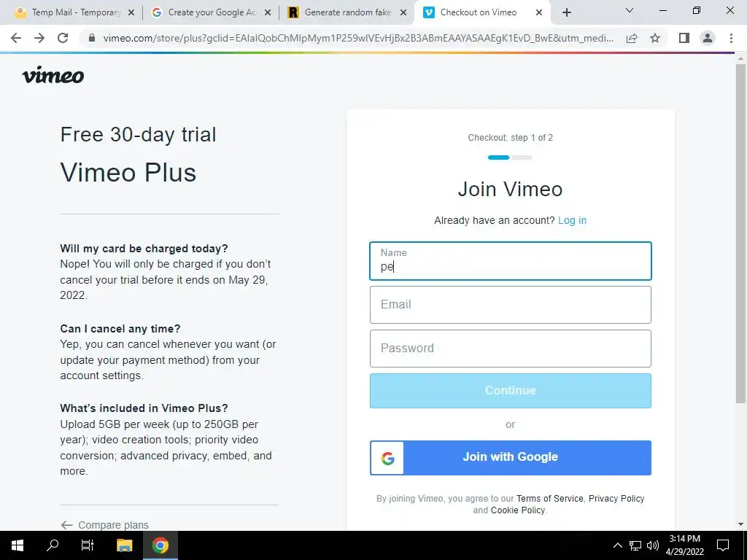747x560 pixels.
Task: Open Task View on the taskbar
Action: coord(88,545)
